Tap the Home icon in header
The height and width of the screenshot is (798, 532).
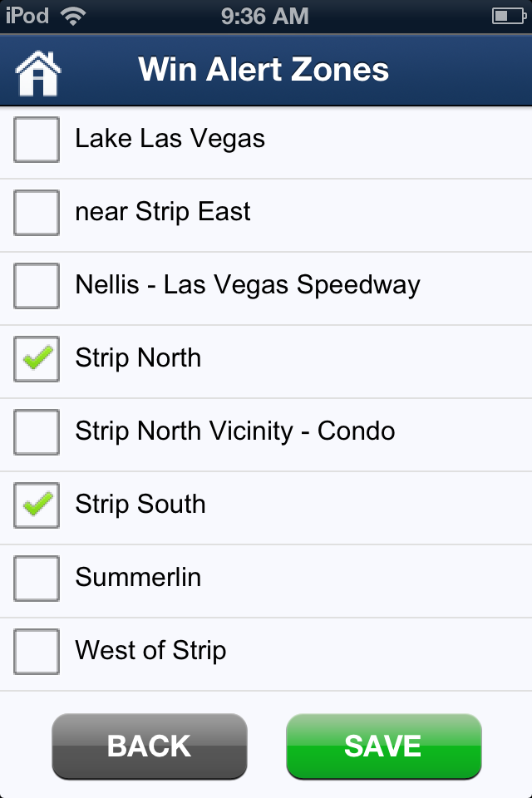pos(37,71)
